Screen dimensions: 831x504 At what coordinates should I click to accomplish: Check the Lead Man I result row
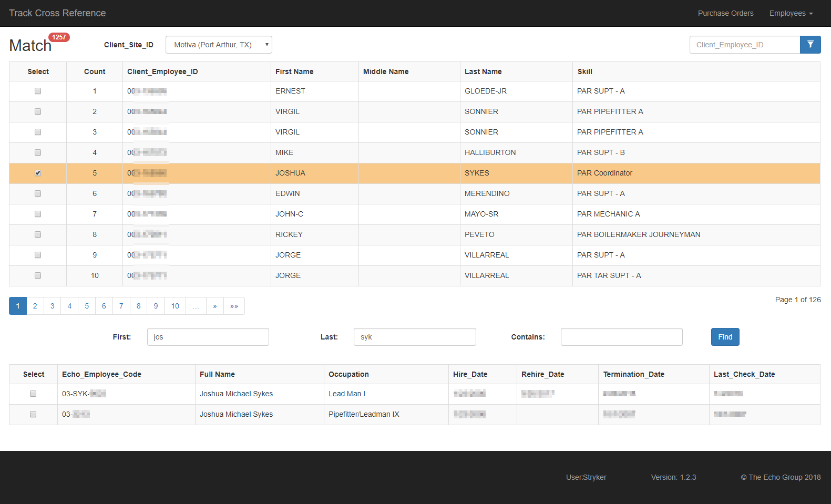click(x=33, y=394)
